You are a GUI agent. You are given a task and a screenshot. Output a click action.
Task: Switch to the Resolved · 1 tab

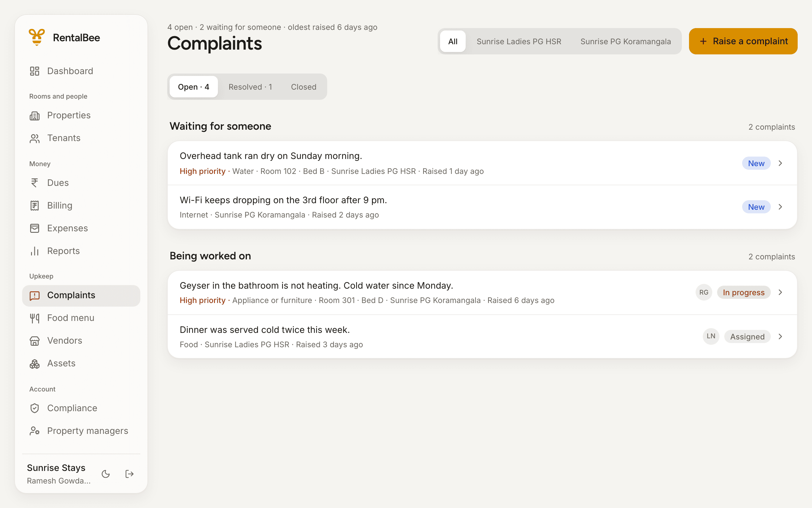(250, 87)
